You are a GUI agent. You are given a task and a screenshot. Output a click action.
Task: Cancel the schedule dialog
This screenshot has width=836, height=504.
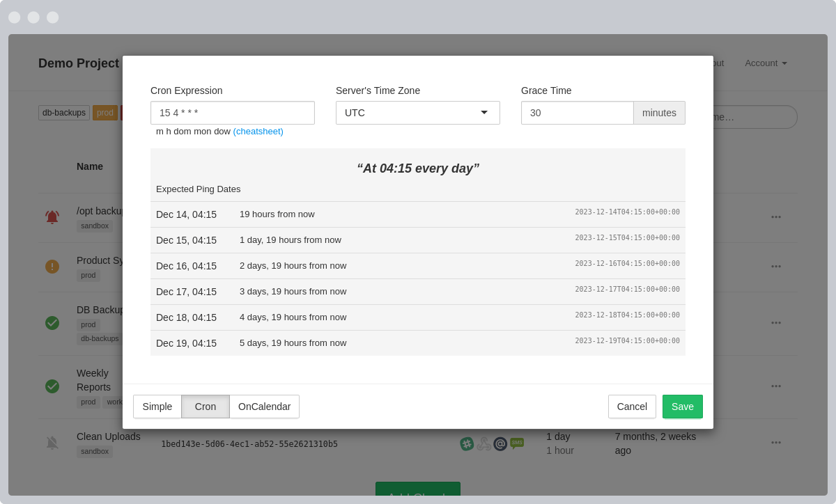click(x=632, y=407)
